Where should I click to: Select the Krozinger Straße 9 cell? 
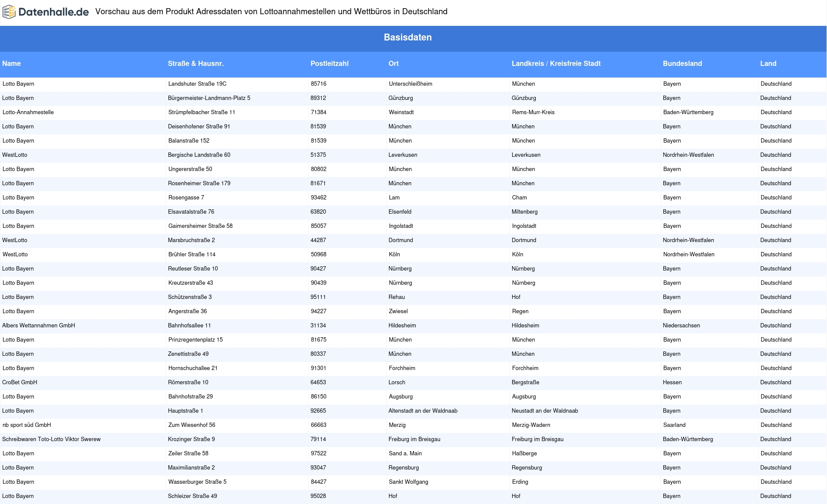[x=191, y=439]
